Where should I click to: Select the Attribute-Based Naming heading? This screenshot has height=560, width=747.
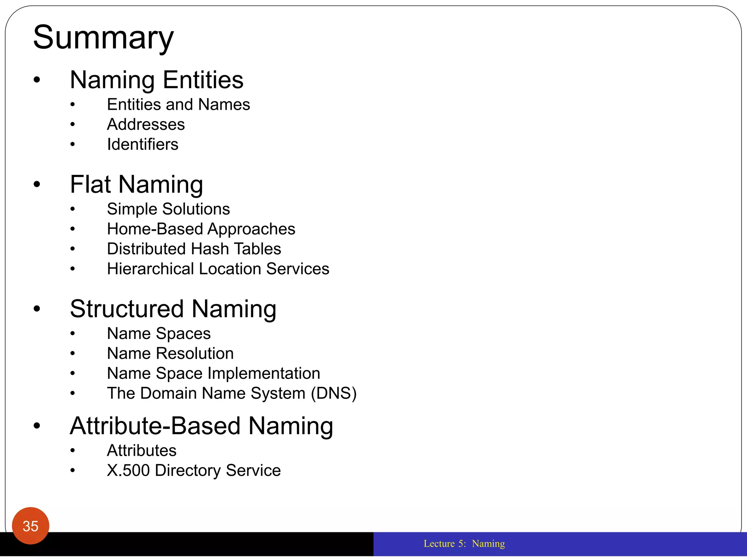pyautogui.click(x=201, y=426)
